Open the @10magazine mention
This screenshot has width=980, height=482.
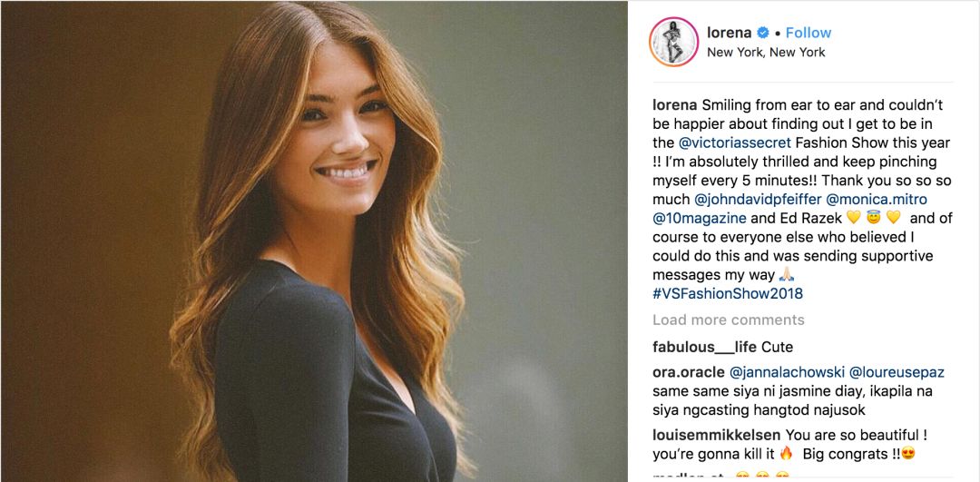[x=700, y=219]
